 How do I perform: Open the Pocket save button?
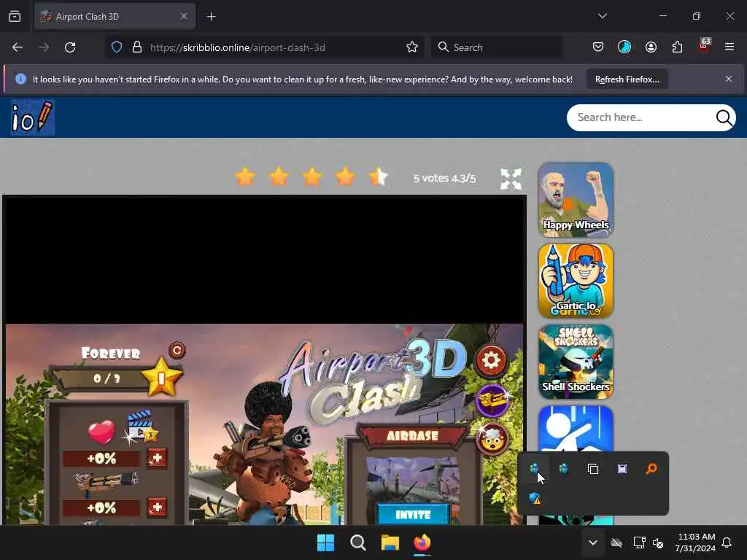[x=598, y=47]
